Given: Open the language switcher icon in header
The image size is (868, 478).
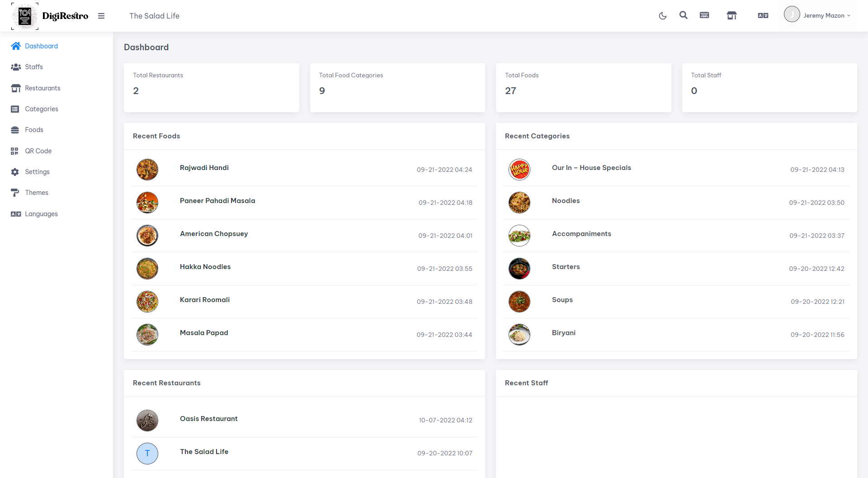Looking at the screenshot, I should pyautogui.click(x=763, y=16).
